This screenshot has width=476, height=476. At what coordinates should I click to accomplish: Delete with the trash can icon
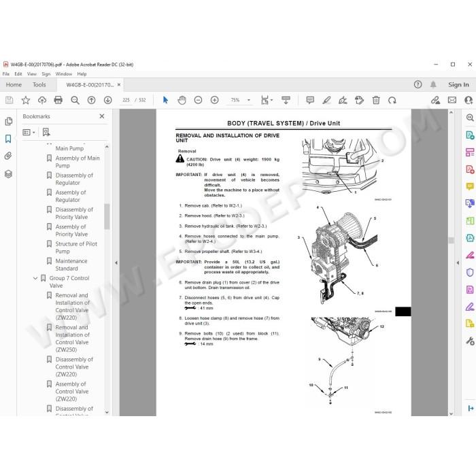[x=376, y=100]
